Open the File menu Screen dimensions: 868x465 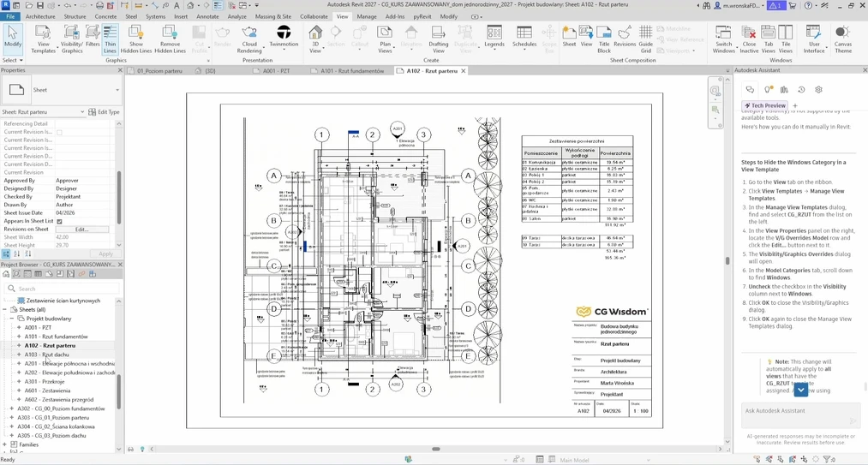(10, 16)
